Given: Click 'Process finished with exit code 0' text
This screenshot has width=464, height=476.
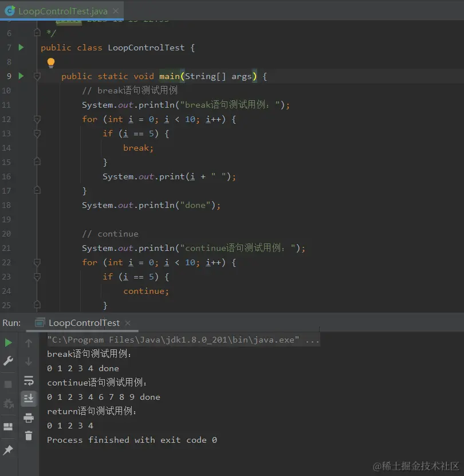Looking at the screenshot, I should (x=132, y=440).
